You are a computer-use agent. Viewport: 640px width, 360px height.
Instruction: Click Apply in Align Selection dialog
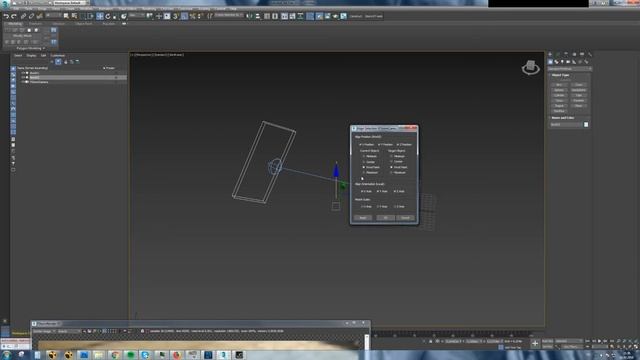click(x=362, y=218)
